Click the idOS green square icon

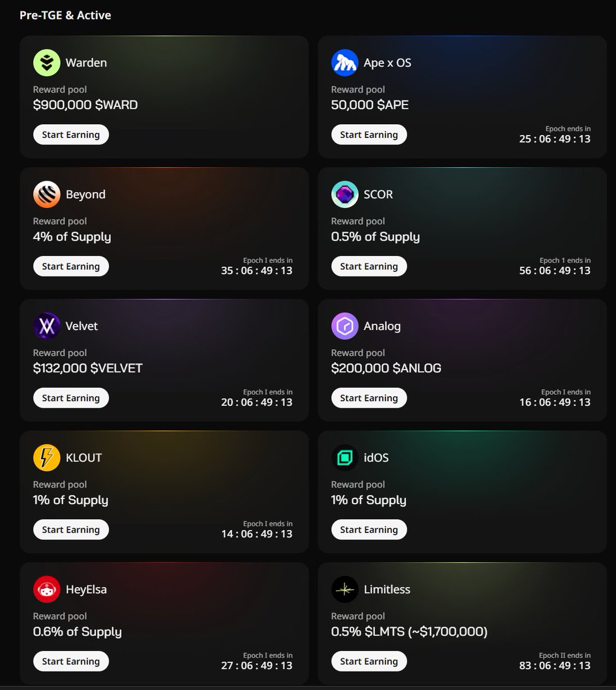[345, 458]
